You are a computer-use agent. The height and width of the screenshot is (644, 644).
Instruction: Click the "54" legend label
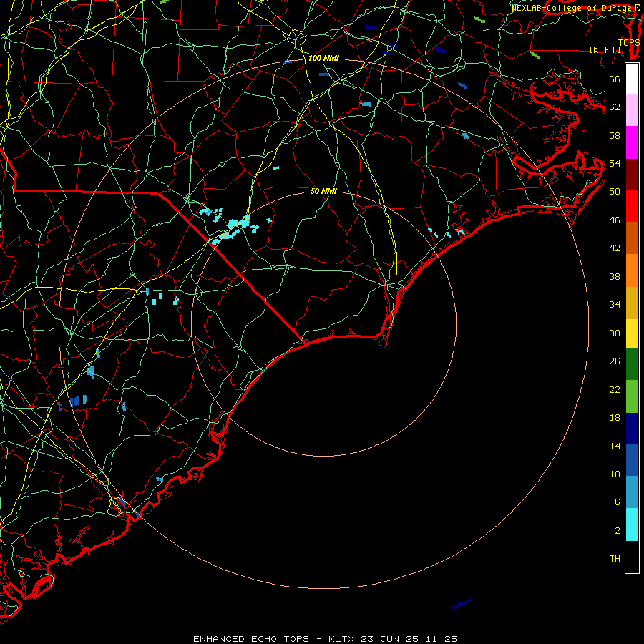[x=615, y=163]
